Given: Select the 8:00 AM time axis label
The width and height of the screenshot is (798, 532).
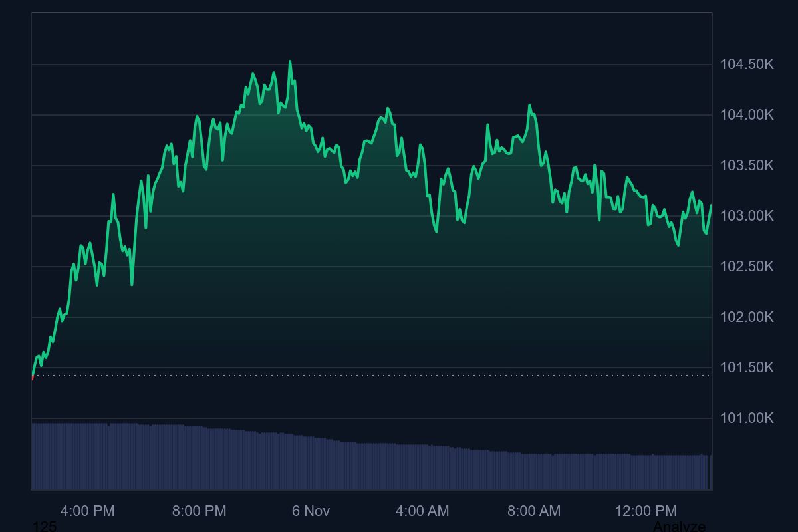Looking at the screenshot, I should (x=534, y=511).
